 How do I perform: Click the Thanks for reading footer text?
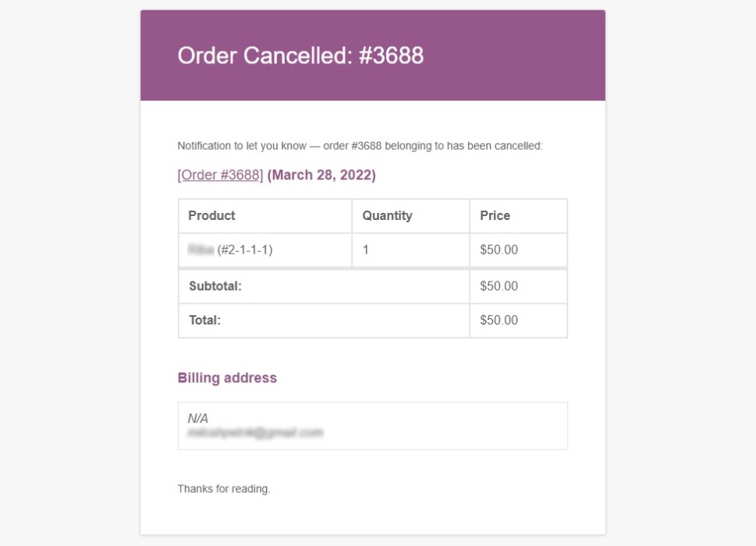224,488
